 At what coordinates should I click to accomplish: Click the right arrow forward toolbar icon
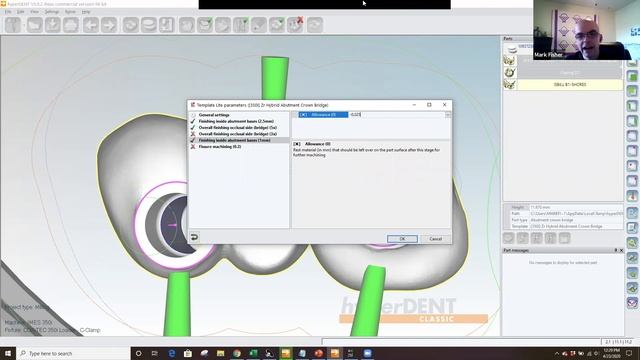[x=109, y=25]
